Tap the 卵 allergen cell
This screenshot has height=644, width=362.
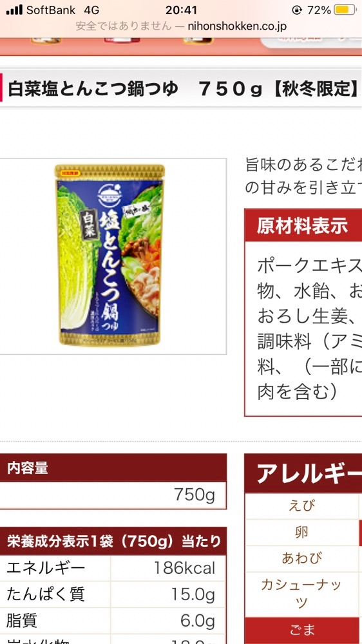coord(302,533)
